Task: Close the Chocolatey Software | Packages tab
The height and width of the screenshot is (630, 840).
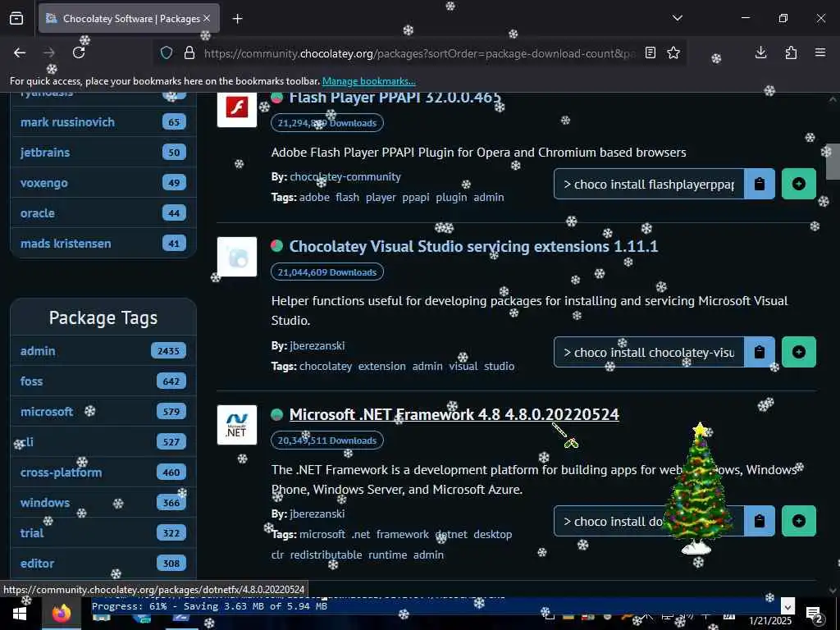Action: point(207,18)
